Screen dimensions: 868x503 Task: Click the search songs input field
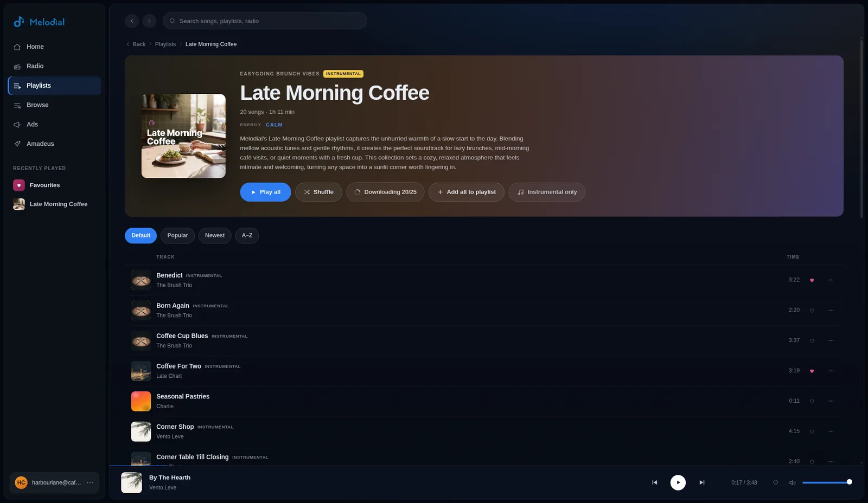tap(265, 21)
